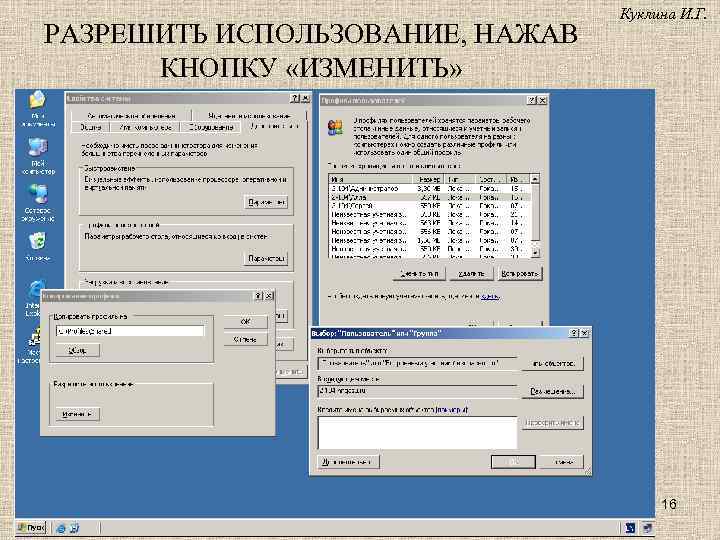The image size is (720, 540).
Task: Open the Корзина recycle bin icon
Action: [38, 247]
